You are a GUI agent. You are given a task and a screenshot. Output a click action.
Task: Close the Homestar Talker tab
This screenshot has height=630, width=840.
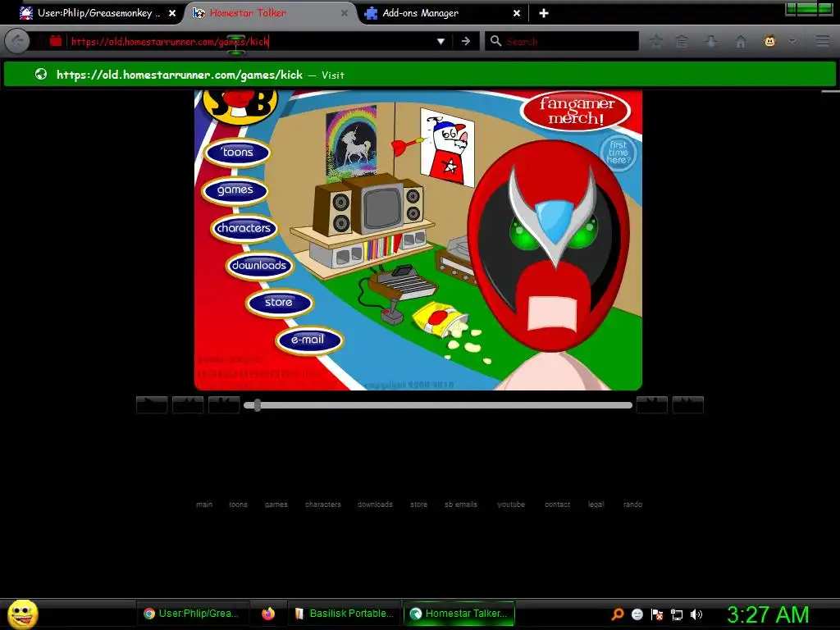(345, 13)
